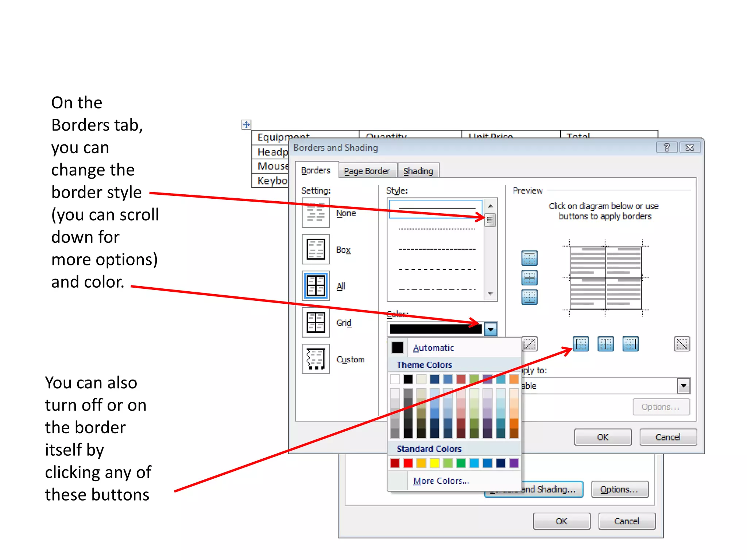Toggle the inside horizontal border button
This screenshot has width=747, height=560.
tap(529, 278)
